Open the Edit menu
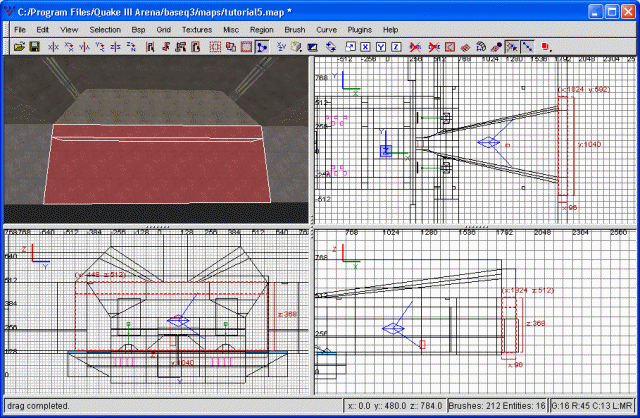The width and height of the screenshot is (640, 418). pyautogui.click(x=42, y=30)
